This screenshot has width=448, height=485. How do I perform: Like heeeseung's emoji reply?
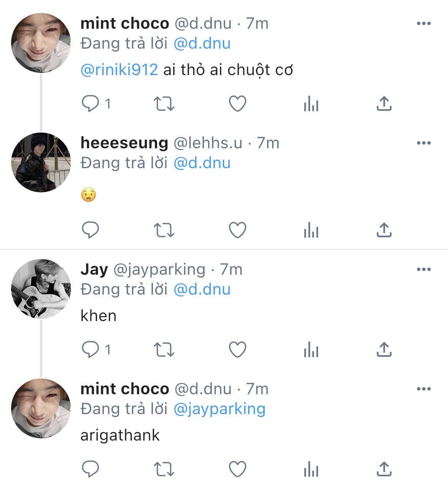click(237, 230)
